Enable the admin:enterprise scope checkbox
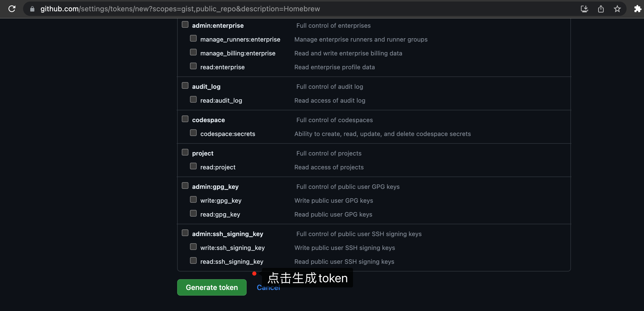This screenshot has width=644, height=311. click(185, 25)
